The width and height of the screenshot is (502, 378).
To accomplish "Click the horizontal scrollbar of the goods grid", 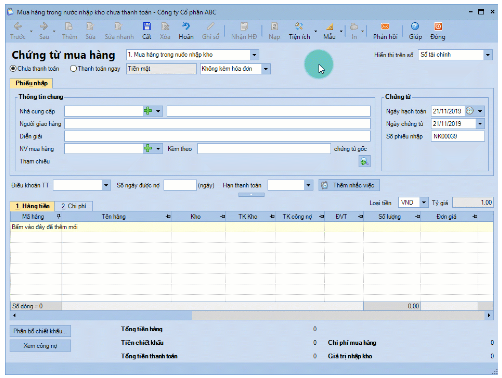I will point(252,315).
